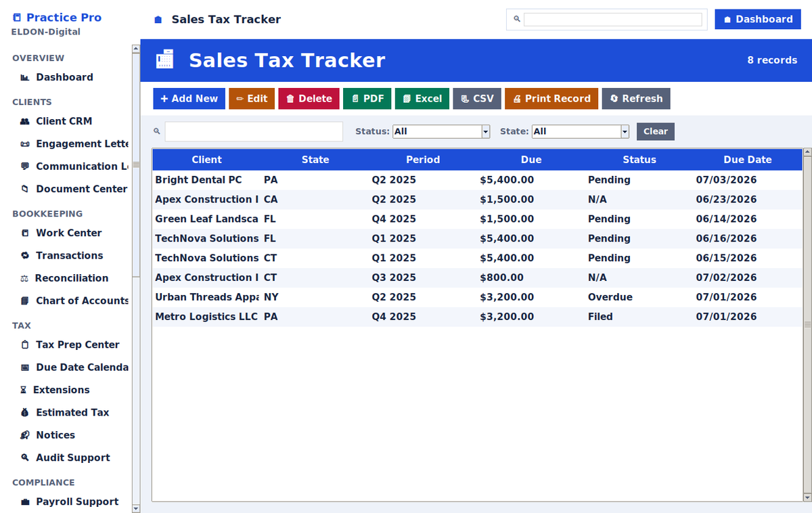The image size is (812, 513).
Task: Click the home icon beside page title
Action: [158, 20]
